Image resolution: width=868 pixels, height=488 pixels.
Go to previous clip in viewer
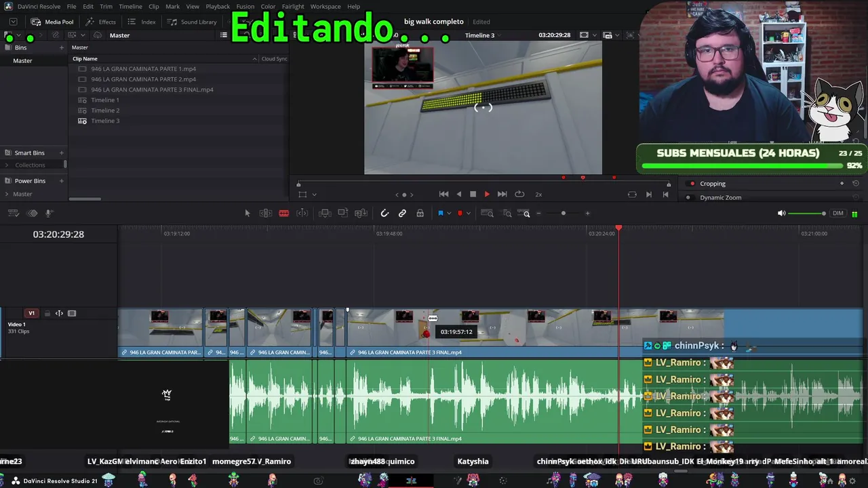coord(665,195)
